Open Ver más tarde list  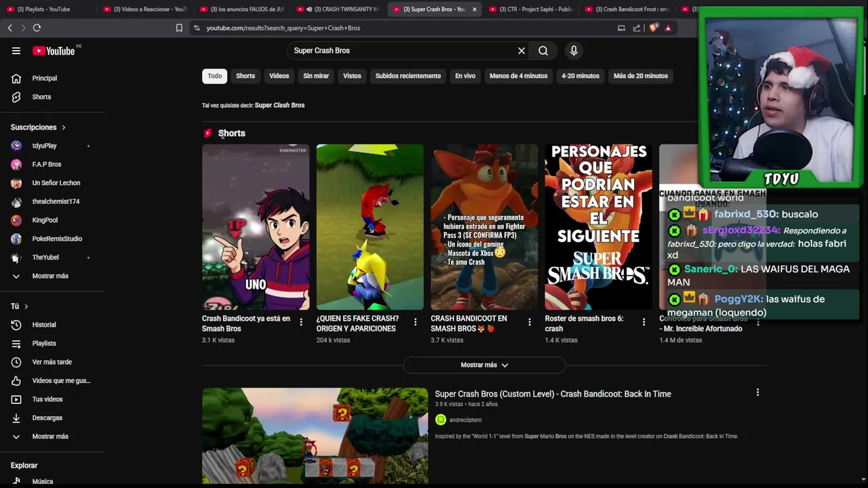pyautogui.click(x=52, y=362)
